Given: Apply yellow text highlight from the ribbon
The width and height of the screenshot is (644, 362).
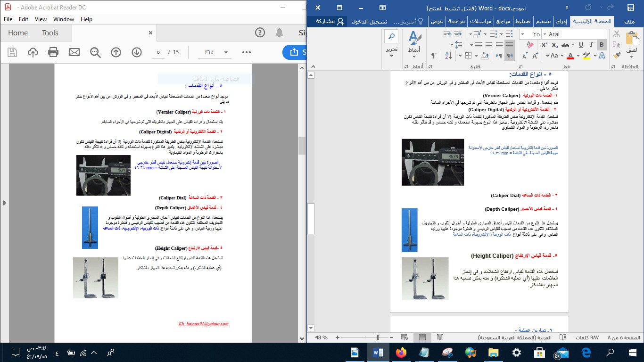Looking at the screenshot, I should point(587,56).
